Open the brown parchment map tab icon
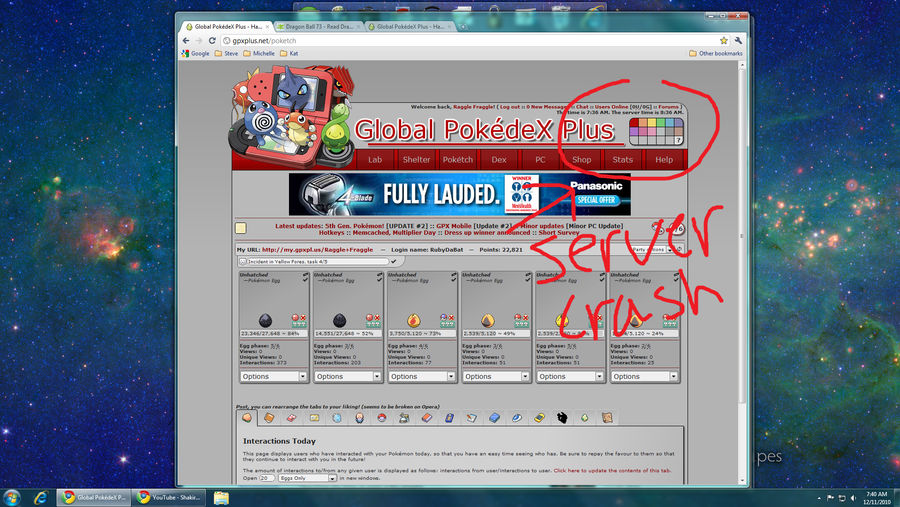 607,418
